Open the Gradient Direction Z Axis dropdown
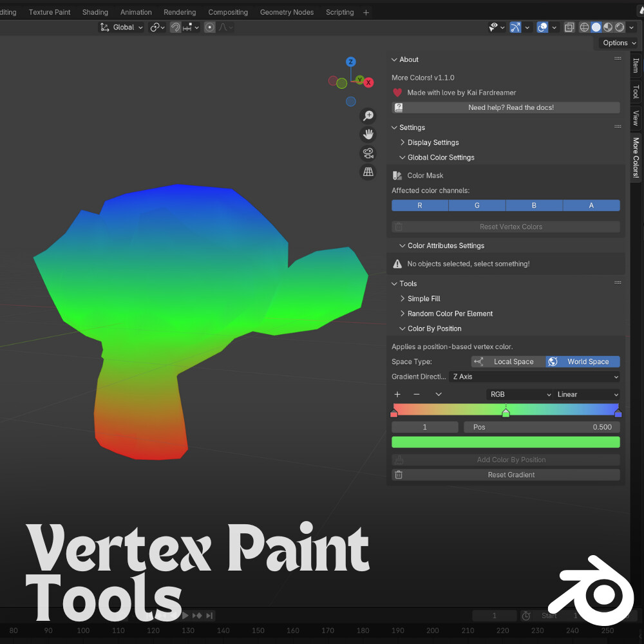Screen dimensions: 644x644 pyautogui.click(x=535, y=377)
